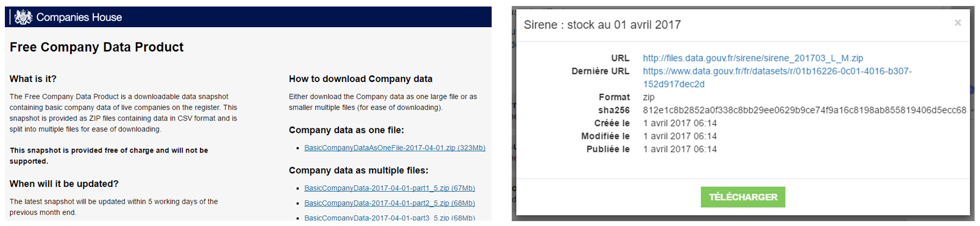Click the What is it? heading

point(33,79)
